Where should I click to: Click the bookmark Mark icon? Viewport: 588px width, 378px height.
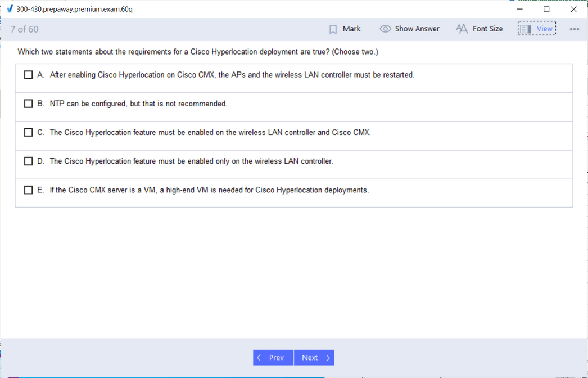point(333,29)
